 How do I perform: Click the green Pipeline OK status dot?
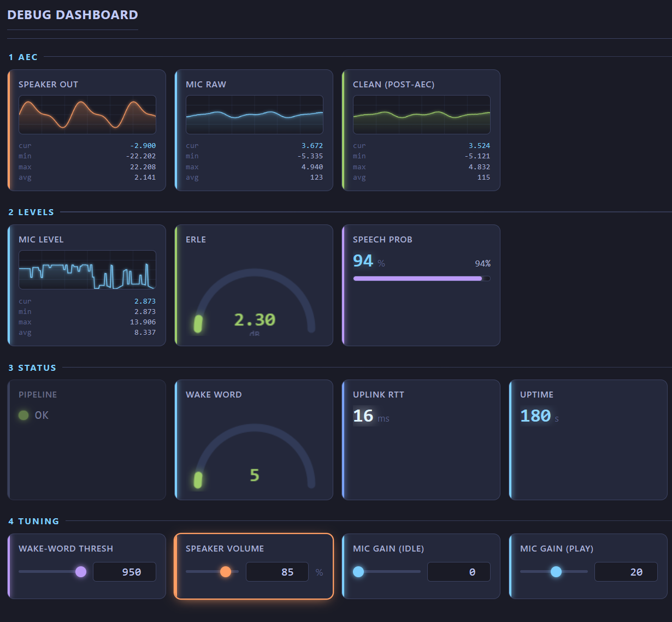(23, 415)
